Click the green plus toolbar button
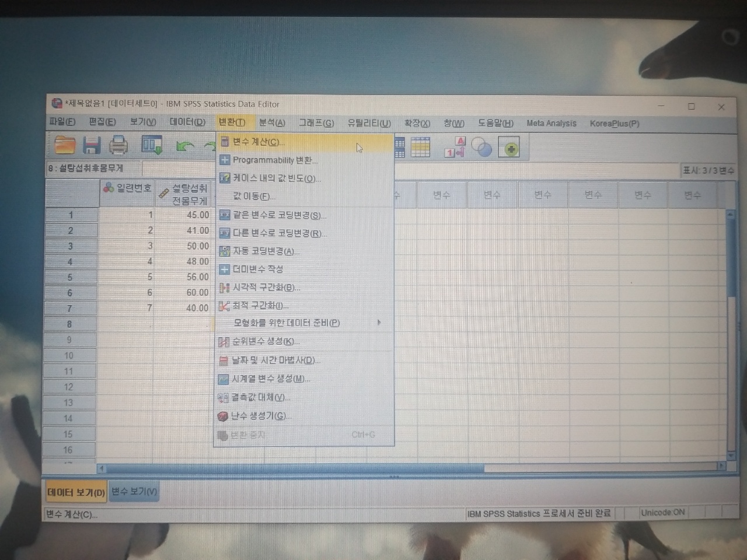Image resolution: width=747 pixels, height=560 pixels. pos(509,148)
